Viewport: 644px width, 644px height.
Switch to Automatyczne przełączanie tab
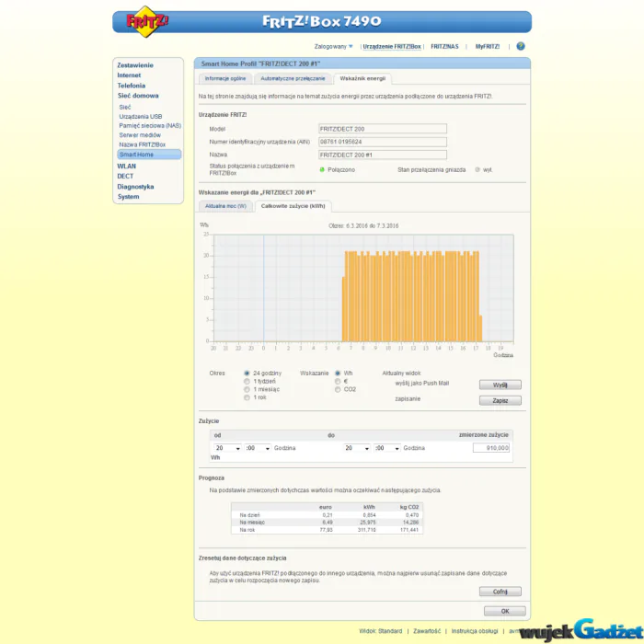(293, 78)
